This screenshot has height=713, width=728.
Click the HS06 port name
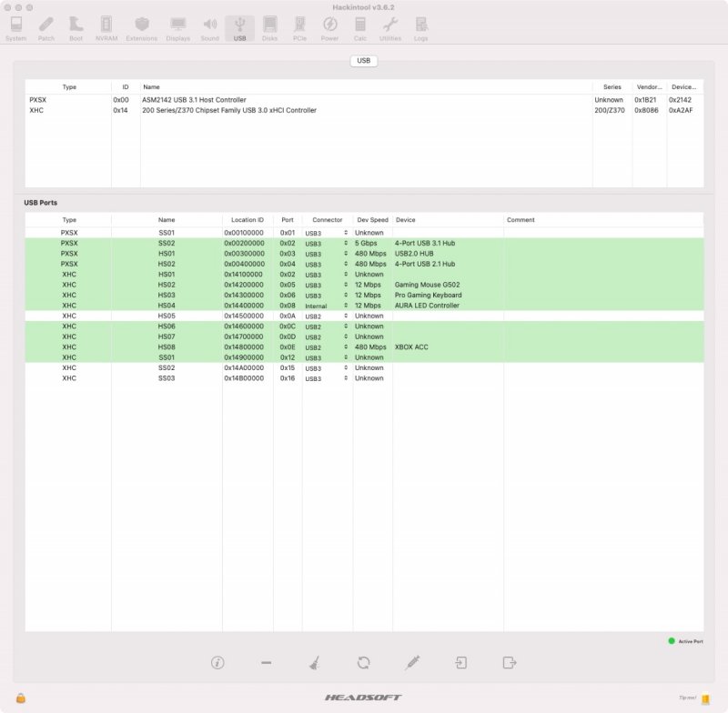167,326
